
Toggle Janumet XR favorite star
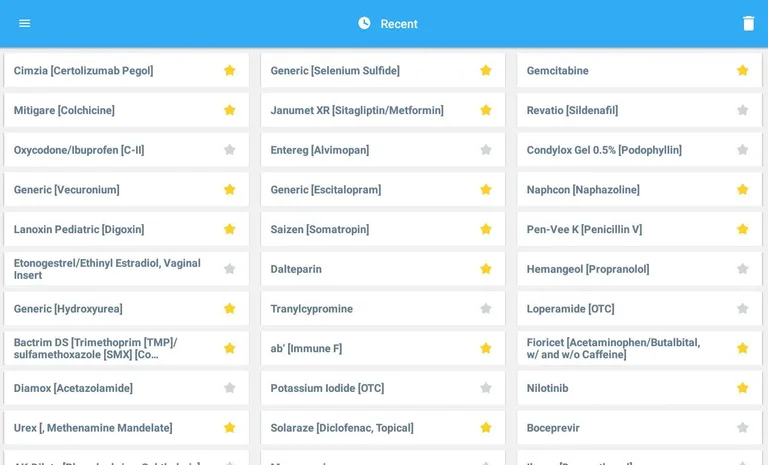tap(485, 110)
